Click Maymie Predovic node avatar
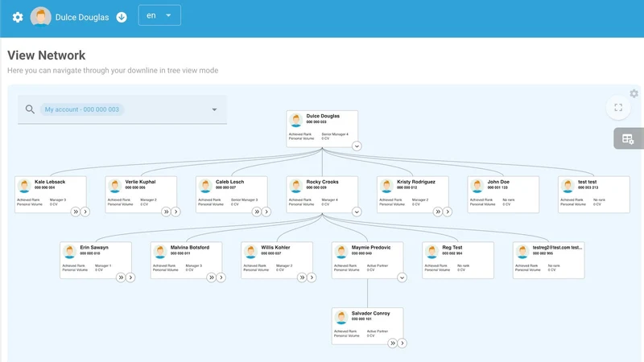 [341, 251]
